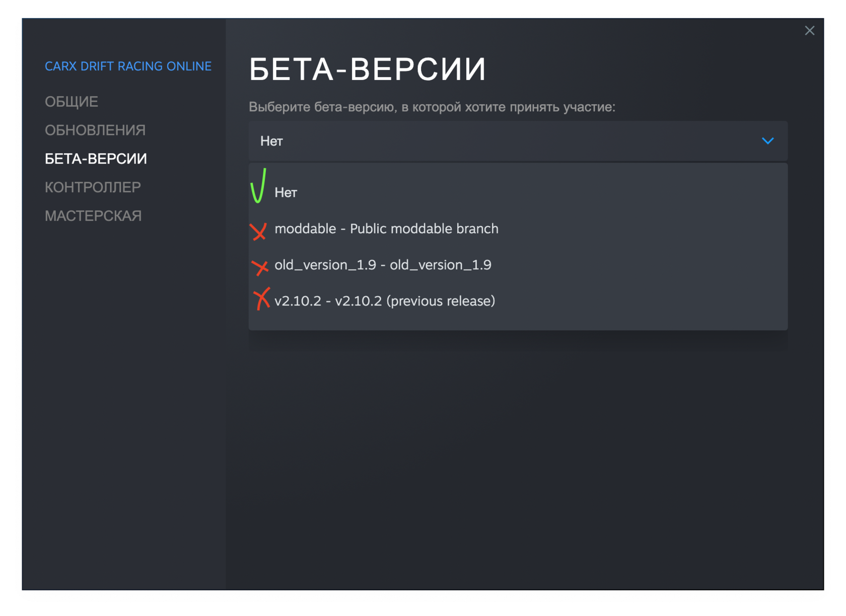Viewport: 846px width, 616px height.
Task: Select v2.10.2 (previous release) option
Action: click(385, 301)
